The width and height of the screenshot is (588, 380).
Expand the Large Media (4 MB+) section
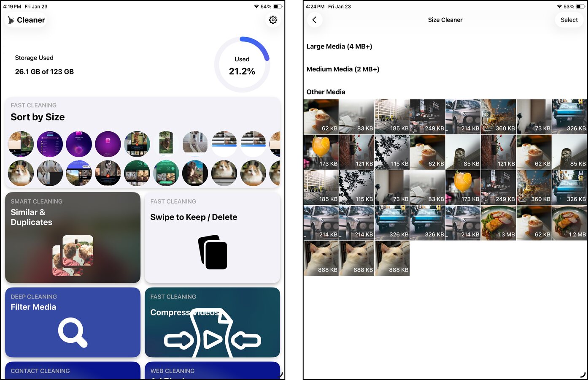(339, 46)
